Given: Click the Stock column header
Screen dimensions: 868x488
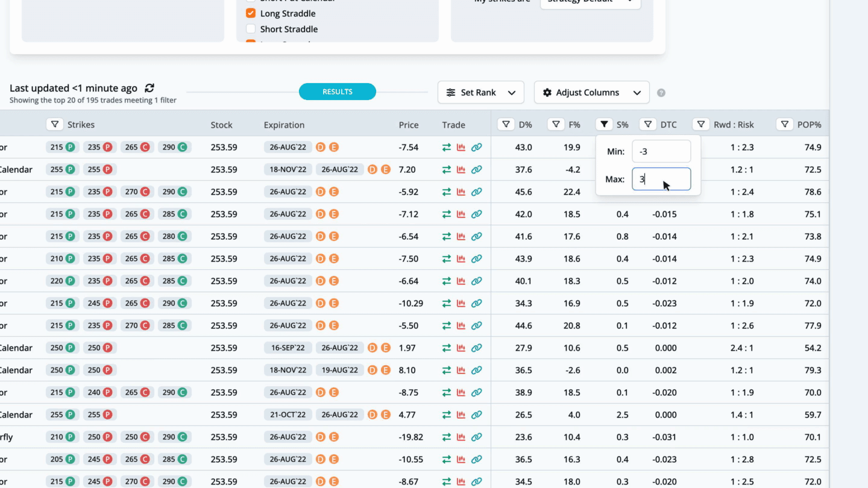Looking at the screenshot, I should point(222,125).
